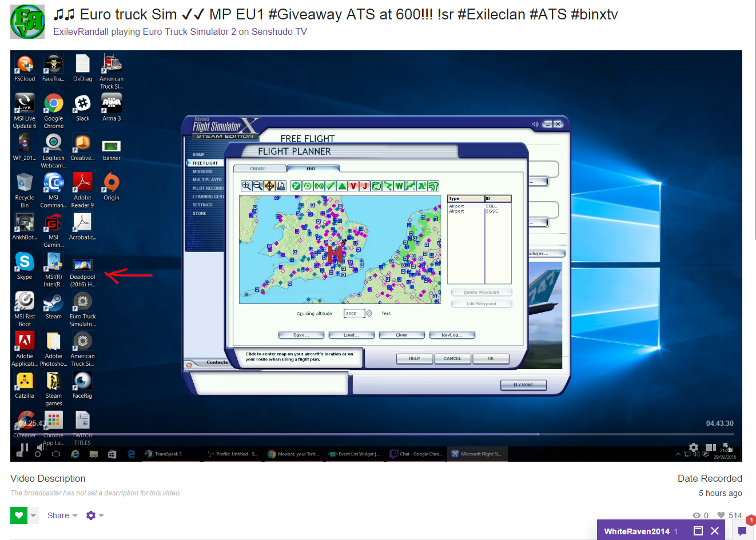This screenshot has width=756, height=540.
Task: Click the zoom out magnifier in Flight Planner
Action: tap(258, 186)
